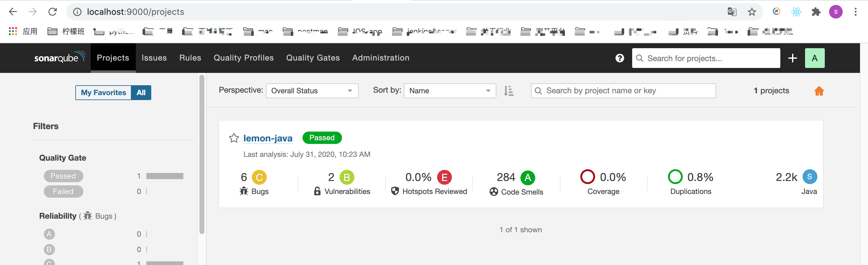Open the green user avatar A
Viewport: 868px width, 265px height.
coord(814,58)
